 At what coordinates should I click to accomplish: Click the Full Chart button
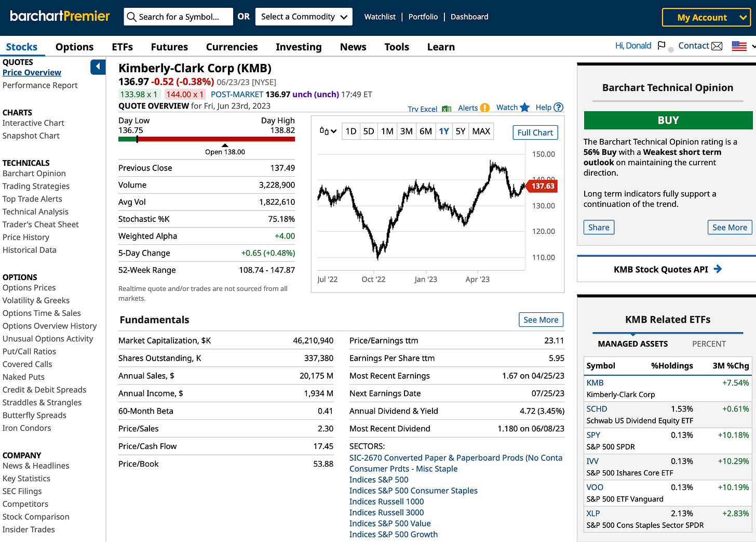coord(535,133)
